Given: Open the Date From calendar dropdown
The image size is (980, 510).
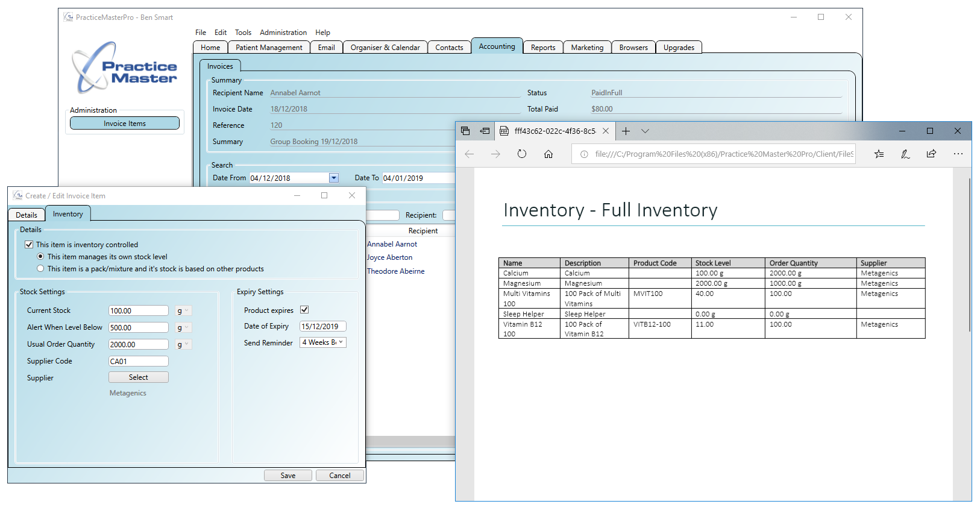Looking at the screenshot, I should pos(334,178).
